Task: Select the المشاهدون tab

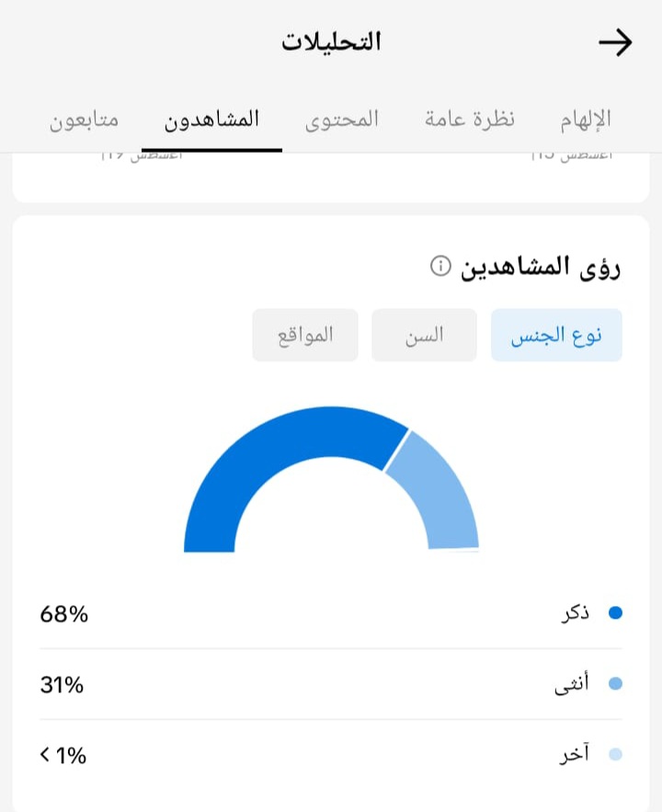Action: click(x=211, y=120)
